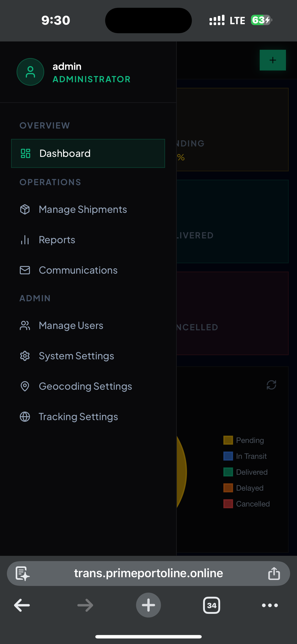Click the admin user avatar icon

tap(30, 72)
